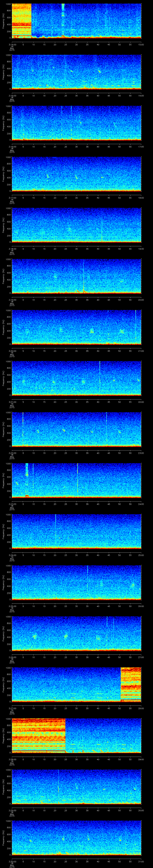Click the 3:30:00 start time label

12,861
